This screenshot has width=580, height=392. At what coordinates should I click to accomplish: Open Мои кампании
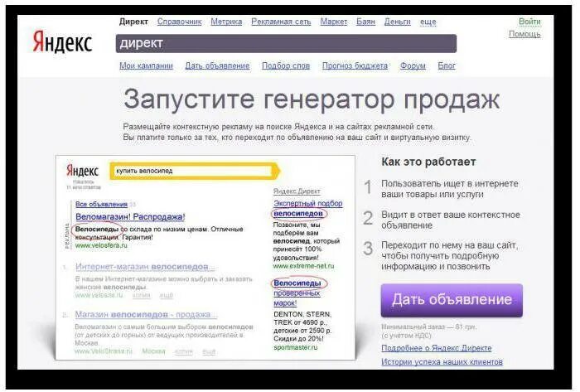[146, 65]
